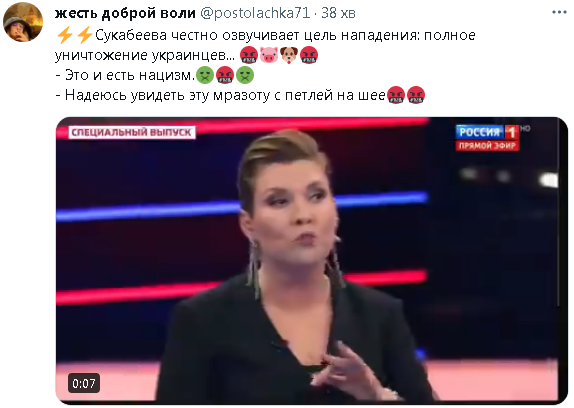
Task: Click the Россия 1 channel logo in the video
Action: (487, 132)
